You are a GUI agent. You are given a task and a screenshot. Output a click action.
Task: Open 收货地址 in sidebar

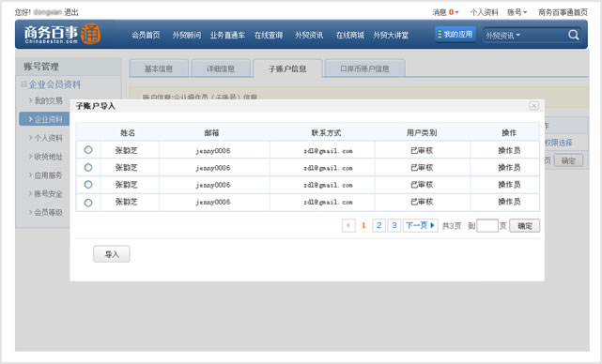tap(48, 156)
